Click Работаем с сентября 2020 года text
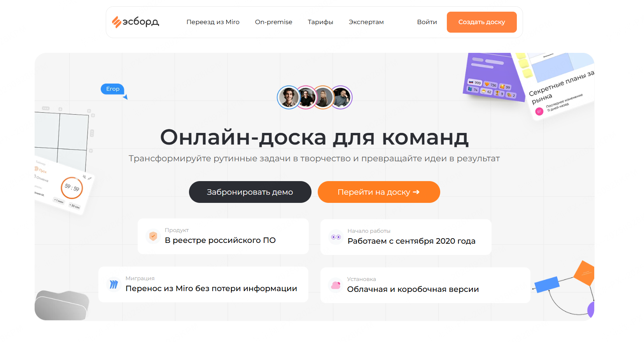The image size is (644, 342). [x=411, y=241]
